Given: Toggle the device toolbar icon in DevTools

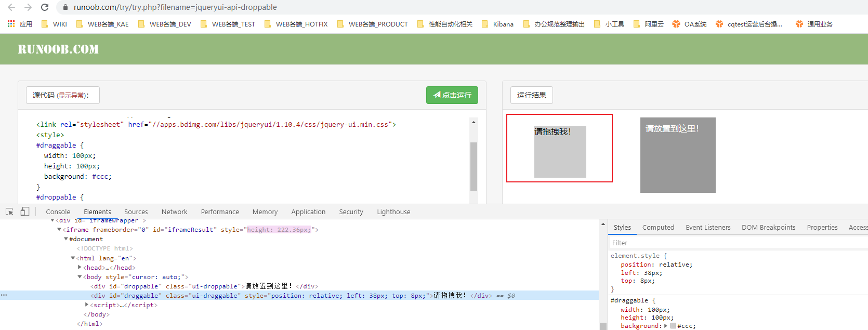Looking at the screenshot, I should point(24,212).
